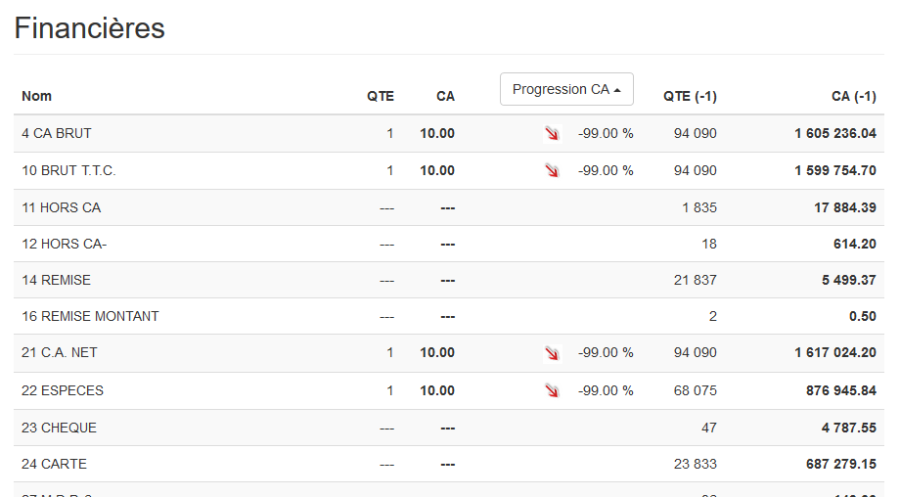Sort by the QTE column header

click(x=380, y=96)
